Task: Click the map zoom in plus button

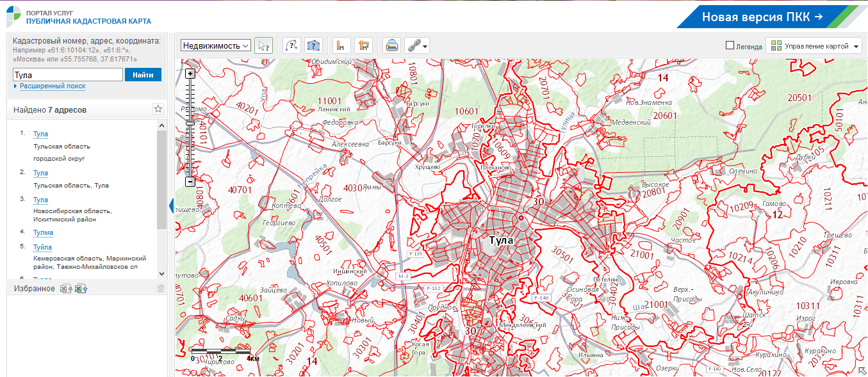Action: tap(190, 74)
